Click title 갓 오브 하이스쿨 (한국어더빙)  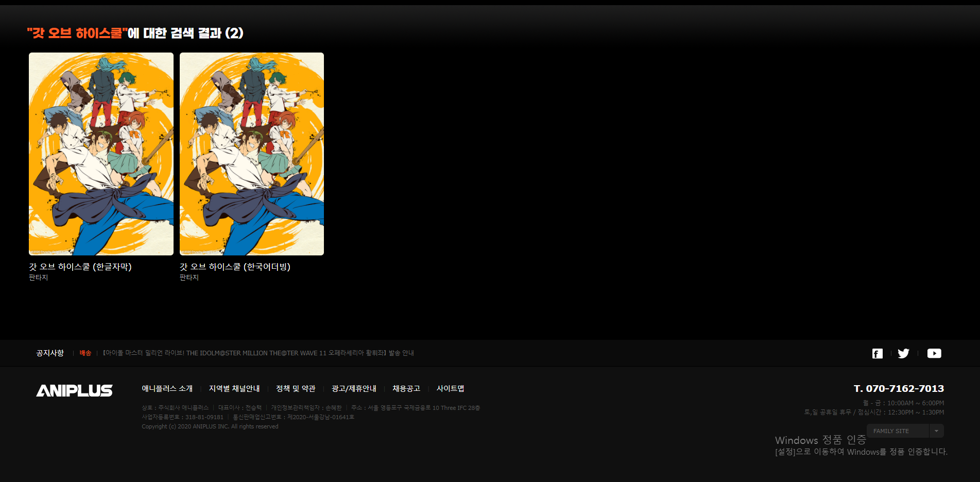pyautogui.click(x=235, y=267)
